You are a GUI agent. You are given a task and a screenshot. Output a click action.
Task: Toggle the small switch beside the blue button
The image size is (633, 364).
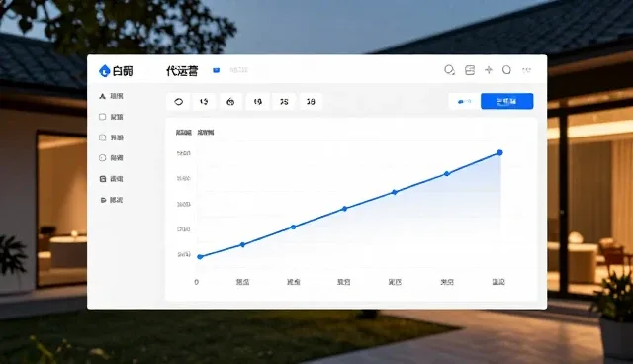[464, 101]
